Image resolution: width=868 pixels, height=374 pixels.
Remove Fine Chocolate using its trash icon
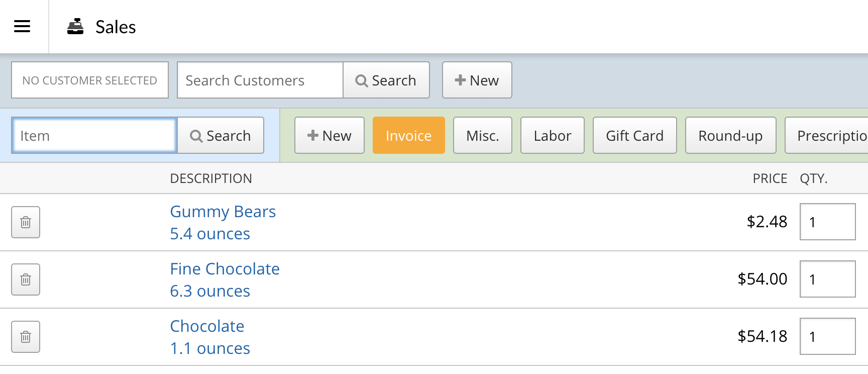click(x=26, y=279)
